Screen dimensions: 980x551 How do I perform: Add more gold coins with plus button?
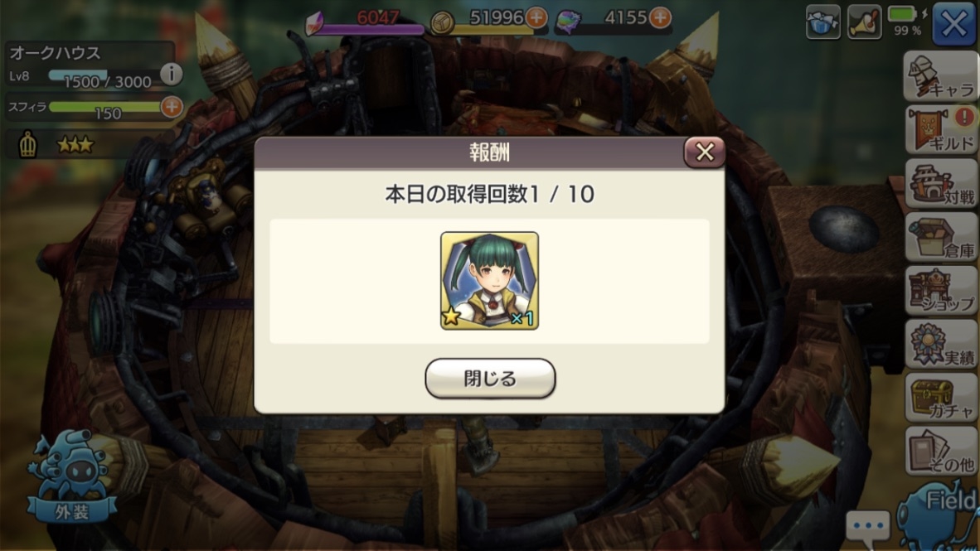coord(536,17)
